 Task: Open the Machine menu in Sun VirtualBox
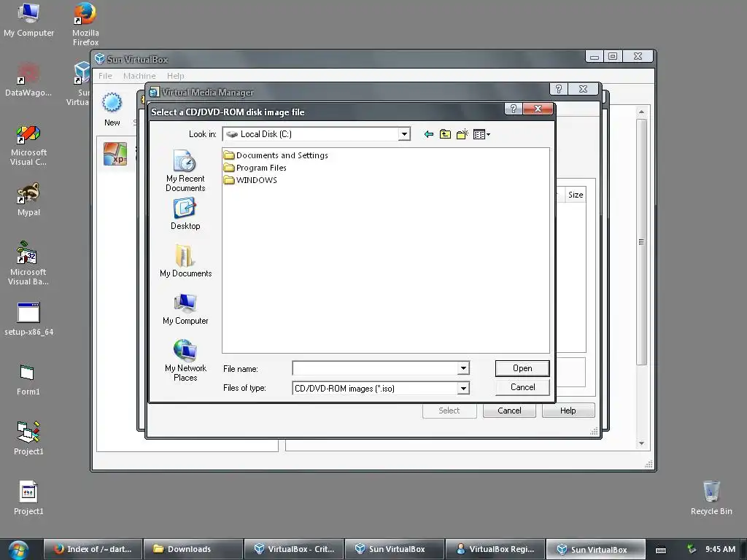[x=139, y=76]
